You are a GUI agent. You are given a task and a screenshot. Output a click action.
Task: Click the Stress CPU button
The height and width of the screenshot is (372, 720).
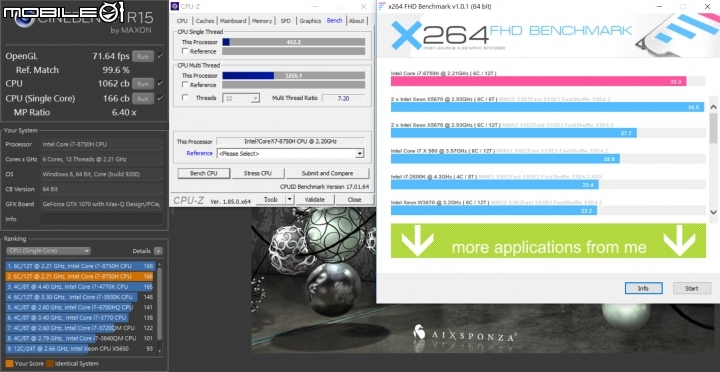(258, 174)
